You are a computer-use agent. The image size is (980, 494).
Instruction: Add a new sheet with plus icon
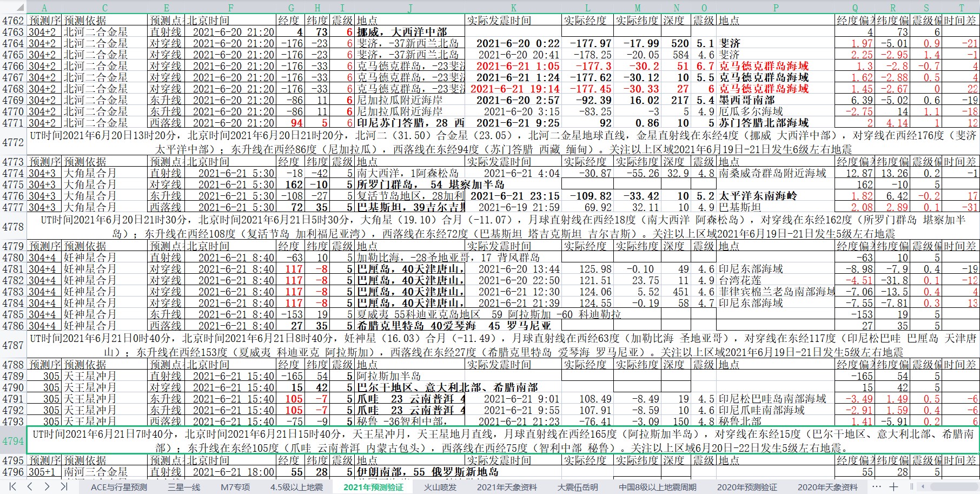(x=894, y=486)
